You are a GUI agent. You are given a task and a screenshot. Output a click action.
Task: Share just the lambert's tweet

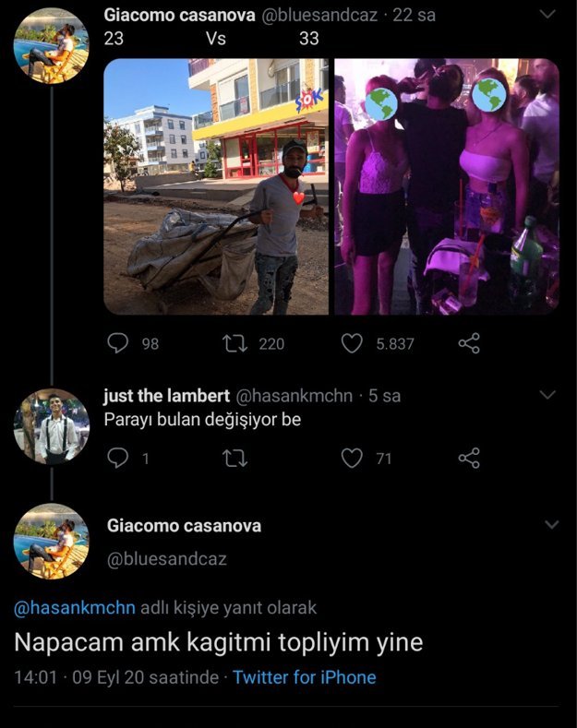tap(469, 458)
